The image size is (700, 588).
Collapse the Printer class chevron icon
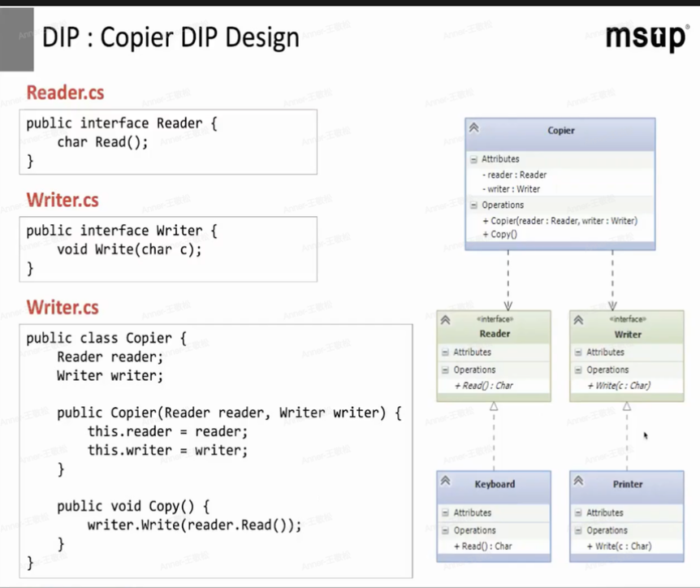point(578,481)
